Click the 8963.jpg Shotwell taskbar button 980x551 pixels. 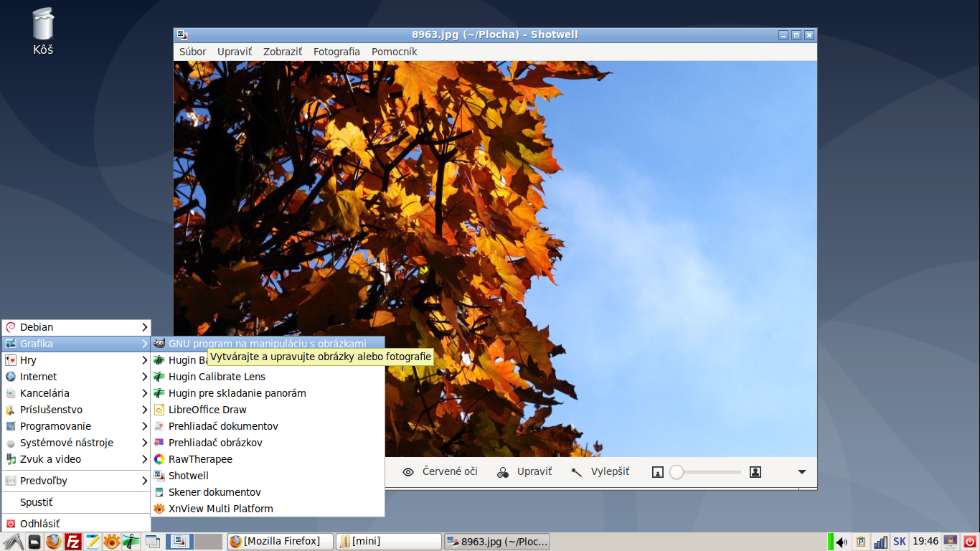point(497,542)
